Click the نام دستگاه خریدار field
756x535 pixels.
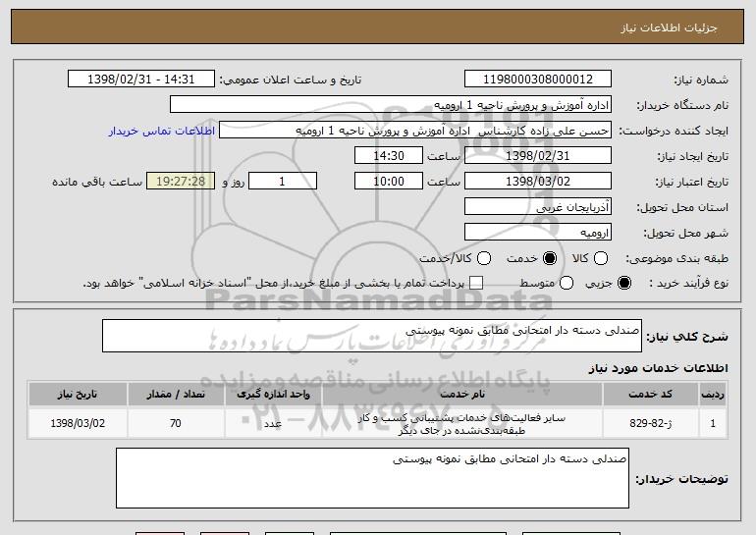[391, 105]
